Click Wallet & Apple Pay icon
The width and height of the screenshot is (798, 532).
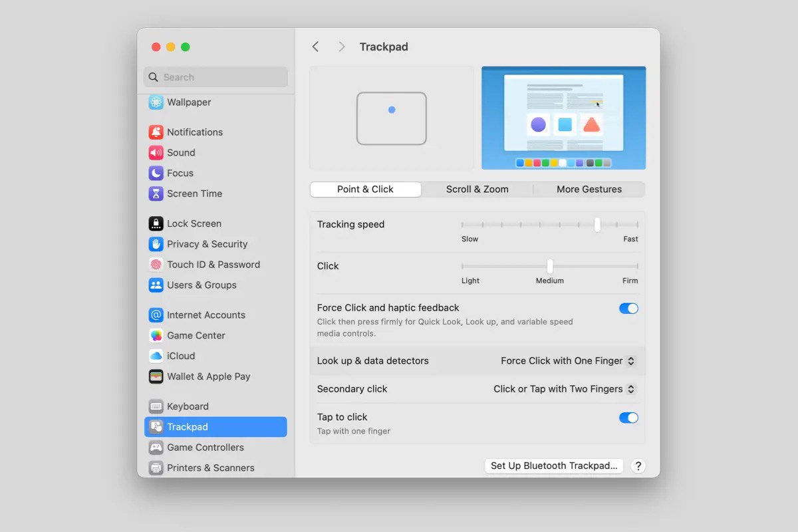point(156,376)
